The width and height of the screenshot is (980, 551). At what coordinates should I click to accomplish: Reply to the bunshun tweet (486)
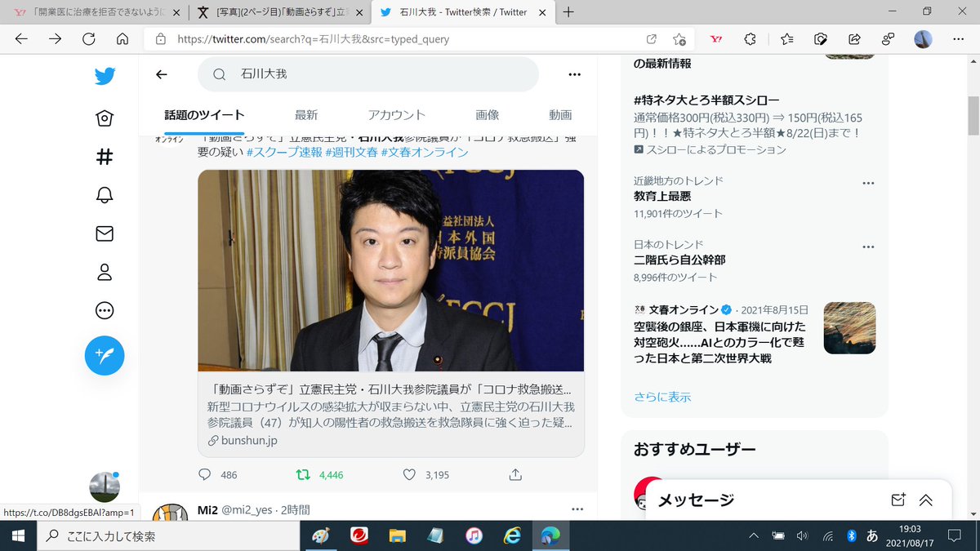(x=205, y=474)
